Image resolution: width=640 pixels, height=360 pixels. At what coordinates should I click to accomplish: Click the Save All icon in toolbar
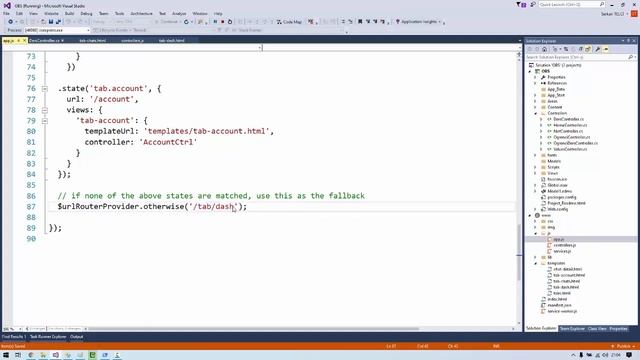tap(58, 22)
